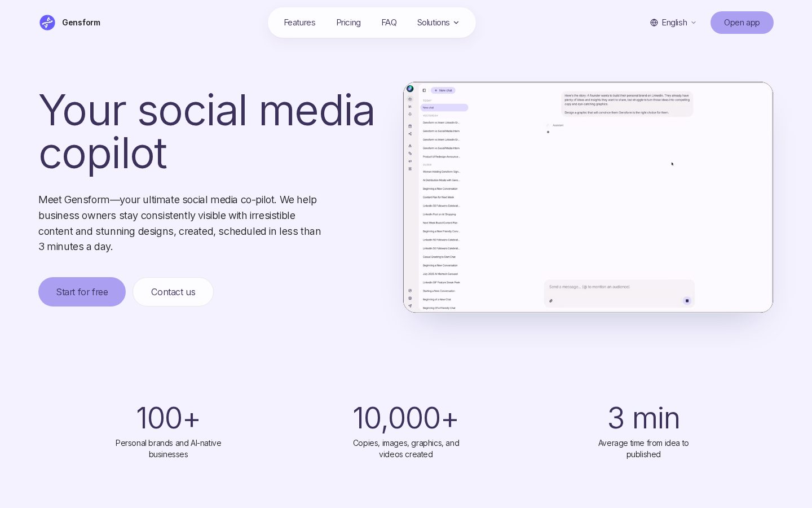
Task: Click the 10,000+ statistic
Action: (405, 418)
